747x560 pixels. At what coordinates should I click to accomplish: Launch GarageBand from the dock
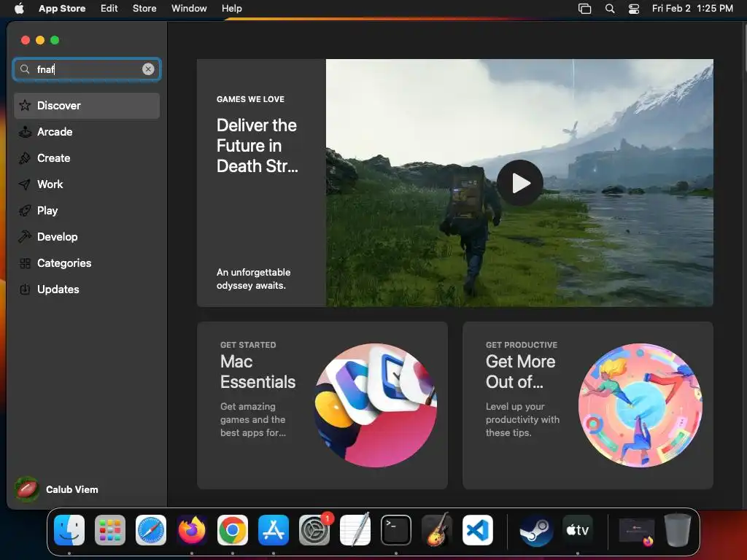tap(437, 530)
